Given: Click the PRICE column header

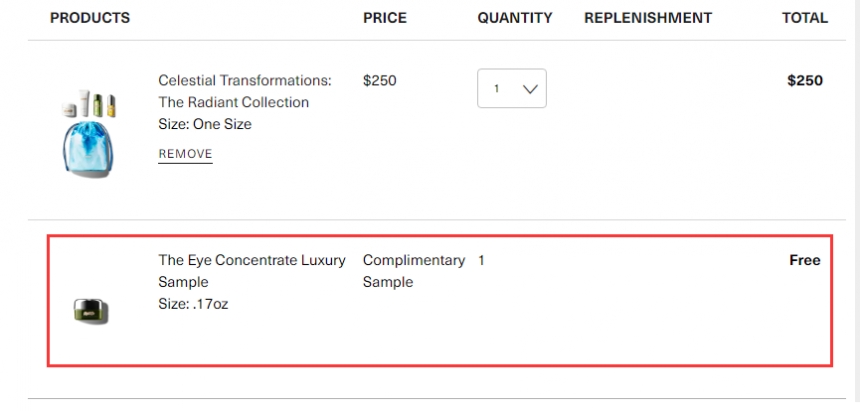Looking at the screenshot, I should click(x=384, y=18).
